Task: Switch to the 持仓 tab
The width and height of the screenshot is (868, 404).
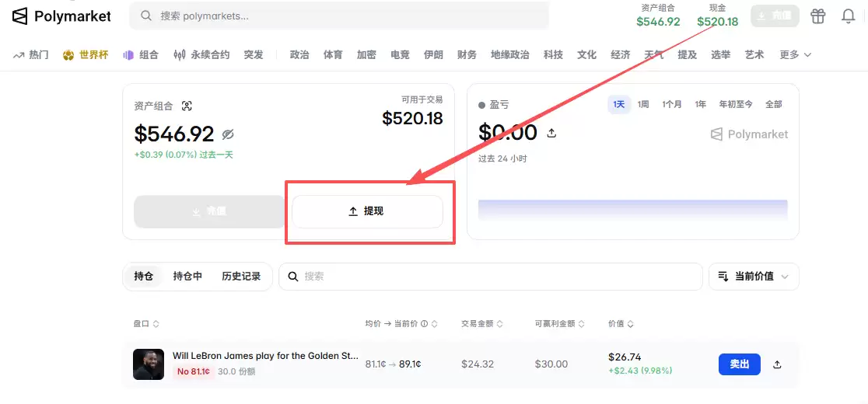Action: (143, 277)
